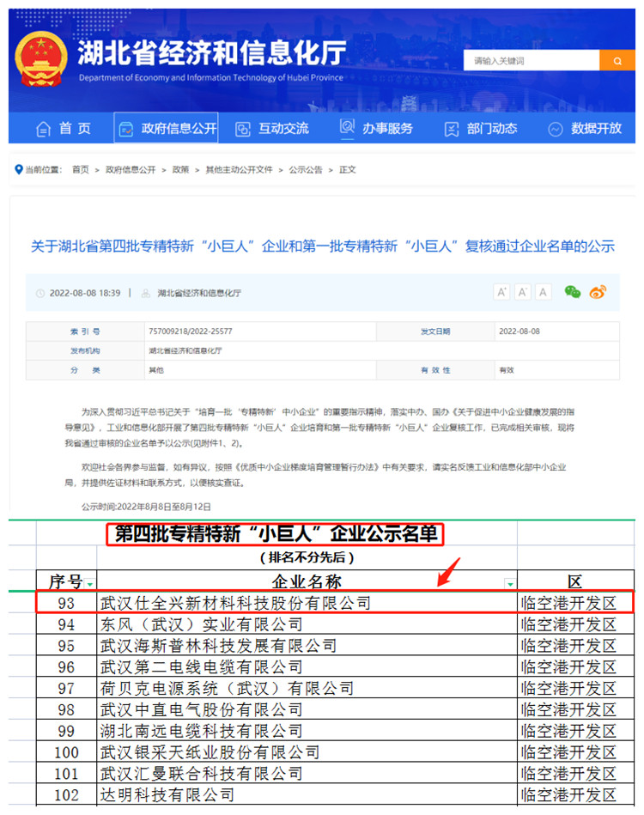644x815 pixels.
Task: Share the article via Weibo icon
Action: pyautogui.click(x=598, y=292)
